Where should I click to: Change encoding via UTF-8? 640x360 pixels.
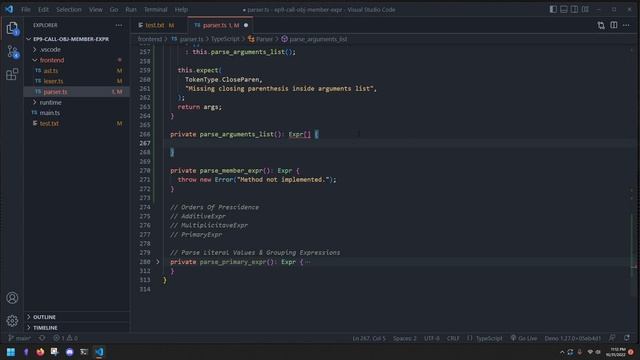click(431, 338)
